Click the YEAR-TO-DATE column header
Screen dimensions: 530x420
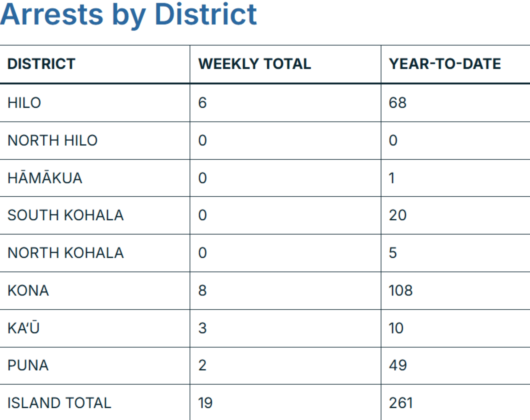coord(445,64)
